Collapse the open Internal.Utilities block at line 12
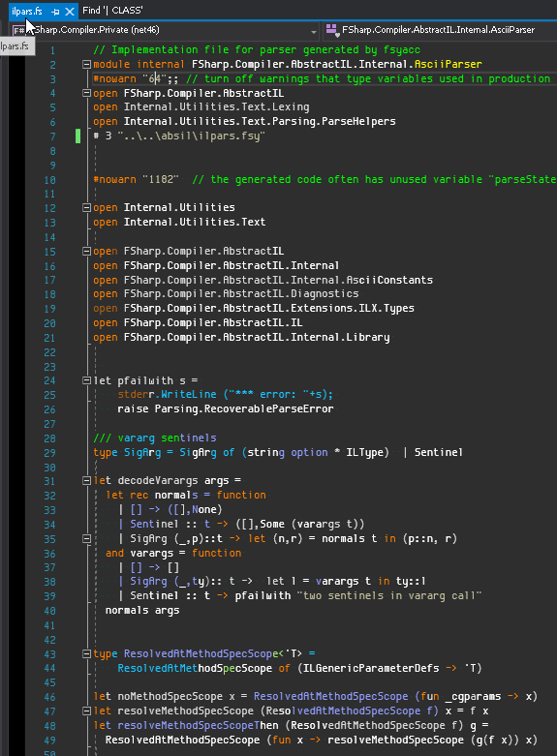557x756 pixels. [x=86, y=208]
